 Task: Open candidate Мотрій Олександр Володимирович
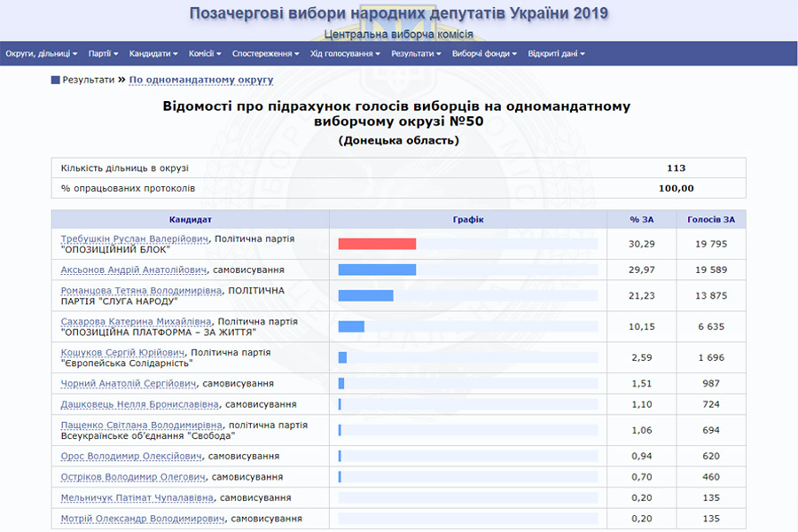143,519
